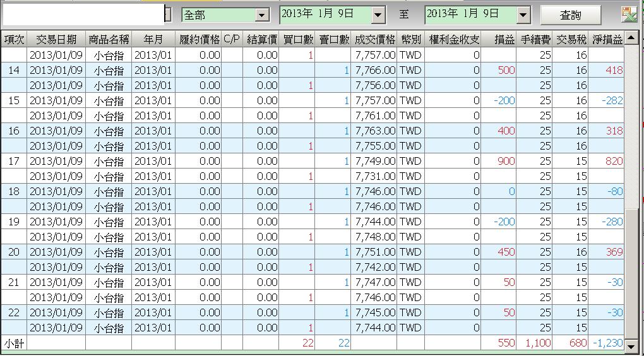Click the 900 profit cell in row 17
The height and width of the screenshot is (356, 644).
[x=499, y=161]
